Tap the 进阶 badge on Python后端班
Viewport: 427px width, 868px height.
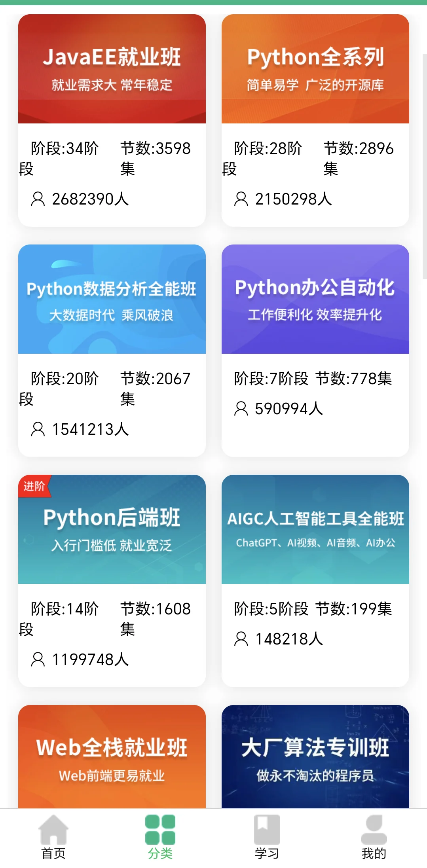[x=34, y=486]
